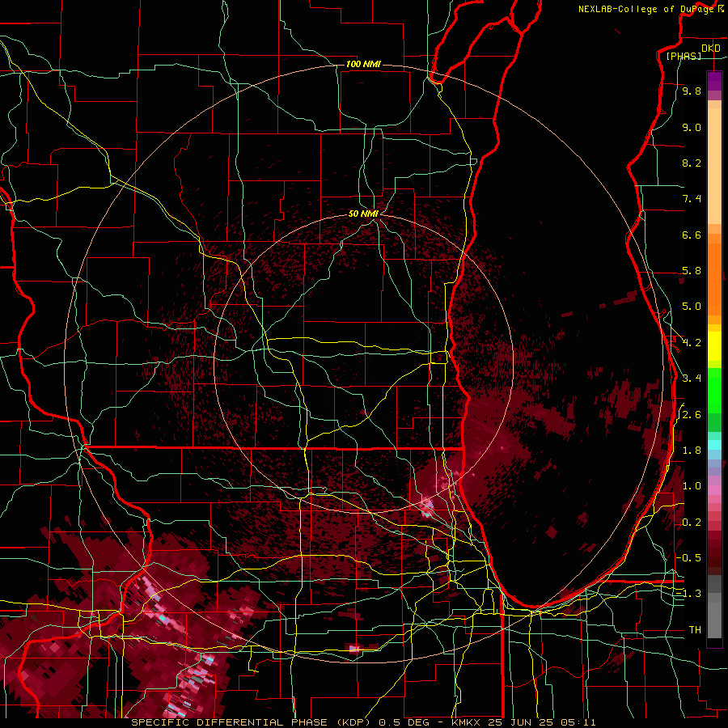The width and height of the screenshot is (728, 728).
Task: Click the 4.2 scale value
Action: tap(692, 343)
